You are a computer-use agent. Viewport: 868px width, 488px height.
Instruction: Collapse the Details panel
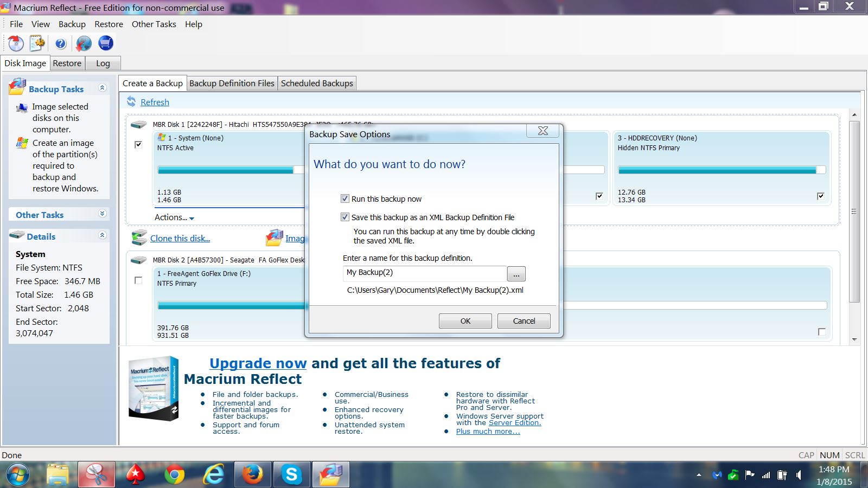tap(102, 235)
